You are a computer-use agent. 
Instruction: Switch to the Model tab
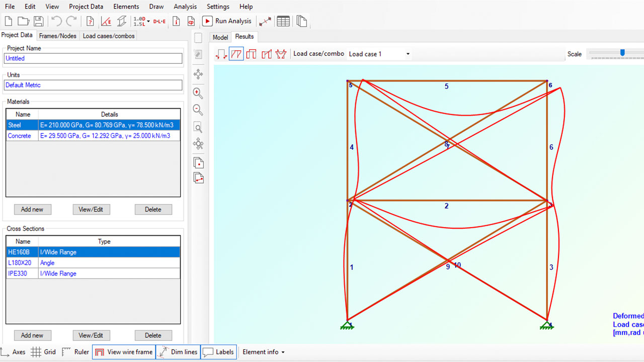pyautogui.click(x=220, y=37)
